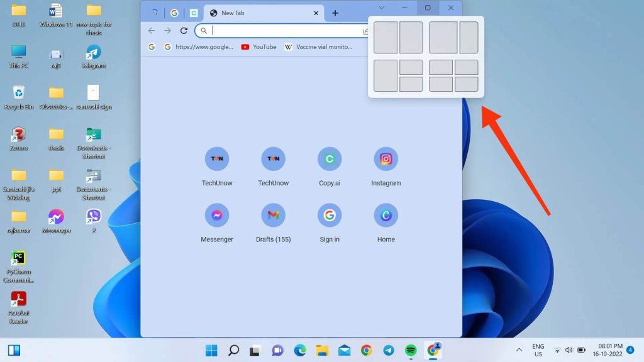Image resolution: width=644 pixels, height=362 pixels.
Task: Select the Documents - Shortcut icon
Action: point(94,184)
